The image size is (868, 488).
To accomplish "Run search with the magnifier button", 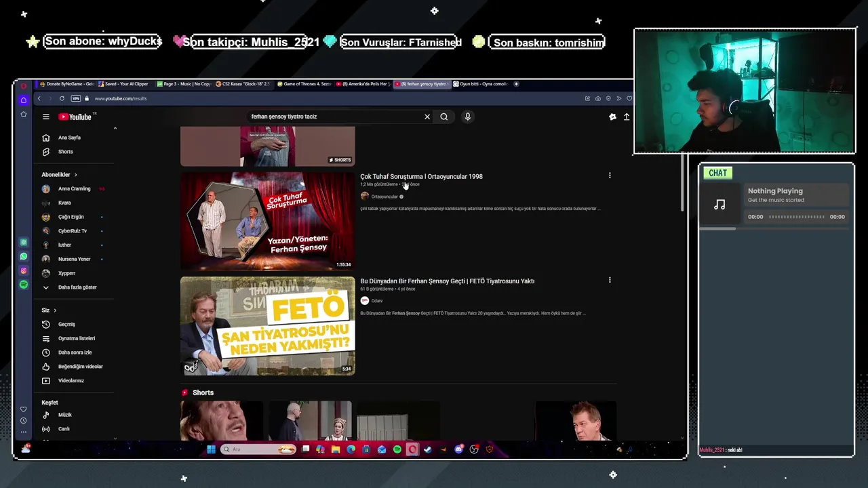I will pos(444,117).
